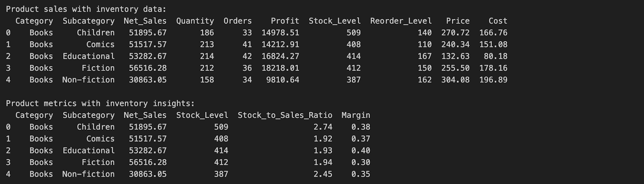This screenshot has height=184, width=644.
Task: Click the Margin column header
Action: tap(356, 115)
